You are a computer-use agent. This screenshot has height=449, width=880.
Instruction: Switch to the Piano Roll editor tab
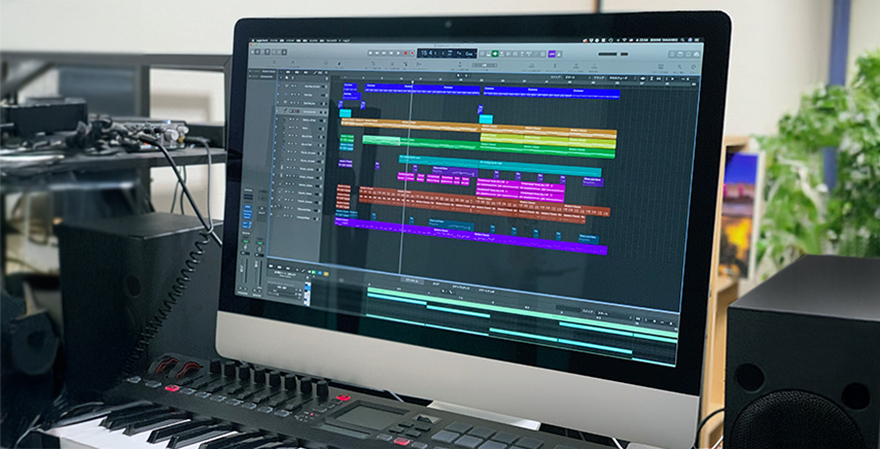[410, 280]
